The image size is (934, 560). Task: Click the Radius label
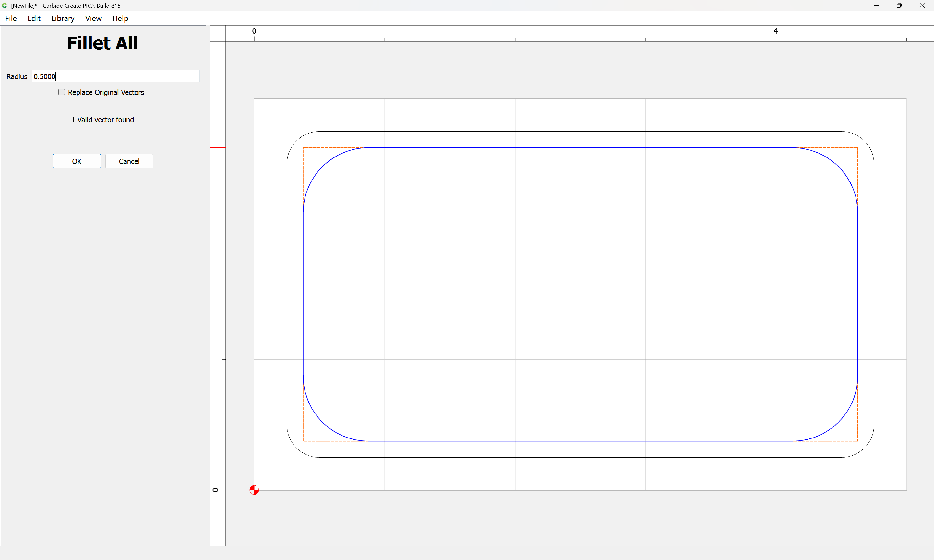click(17, 76)
